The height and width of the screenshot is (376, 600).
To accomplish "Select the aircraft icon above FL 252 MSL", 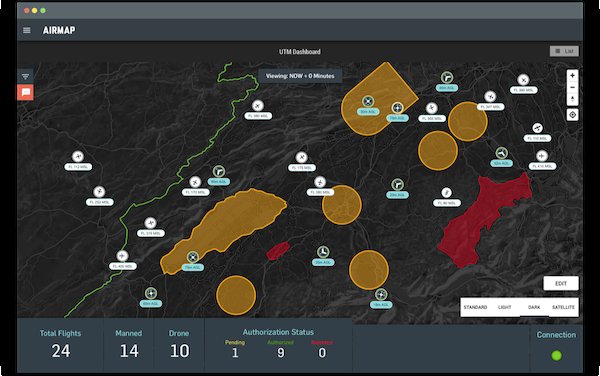I will [x=99, y=192].
